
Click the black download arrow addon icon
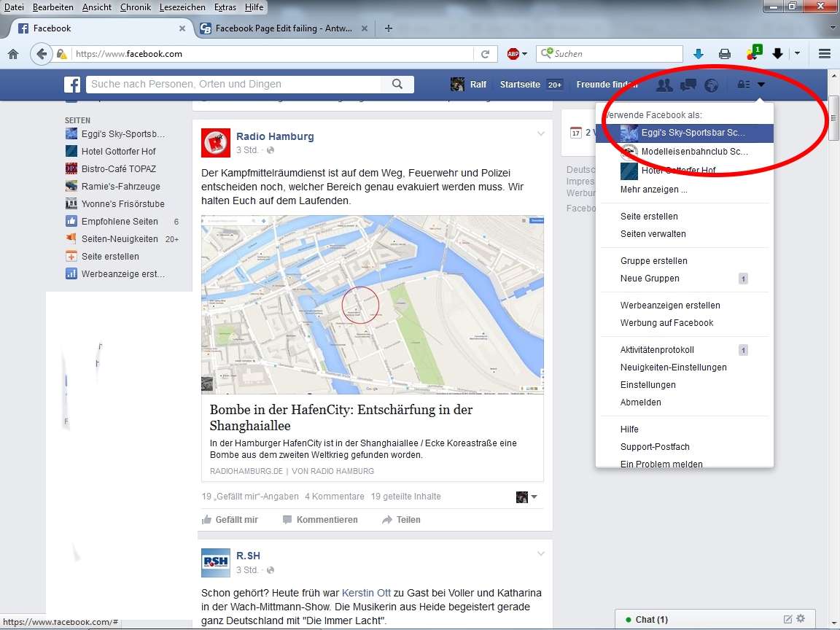coord(777,53)
